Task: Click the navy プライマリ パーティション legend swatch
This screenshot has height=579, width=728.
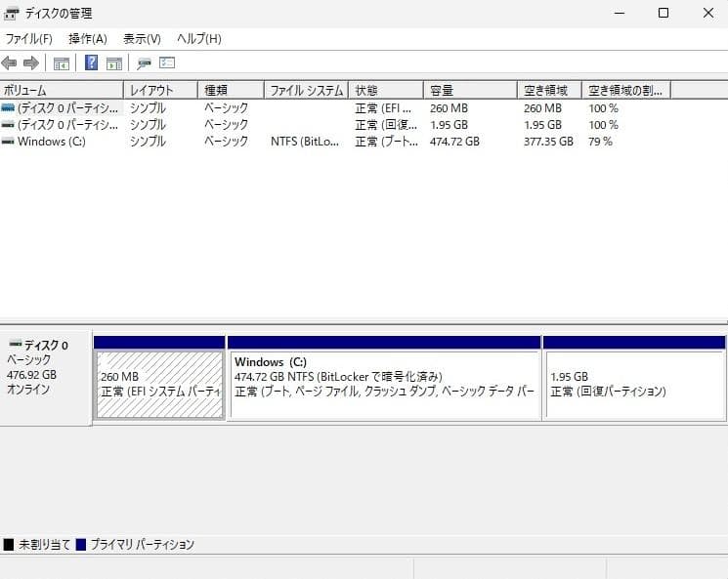Action: pyautogui.click(x=81, y=544)
